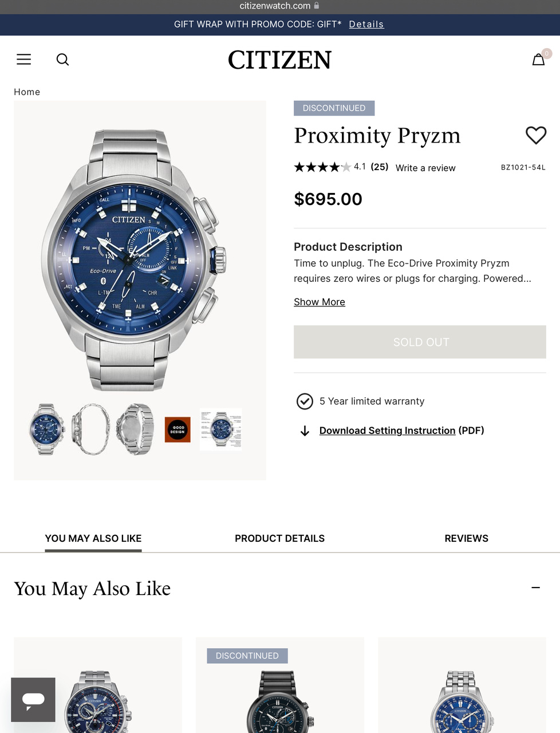560x733 pixels.
Task: Expand description with Show More
Action: [x=320, y=302]
